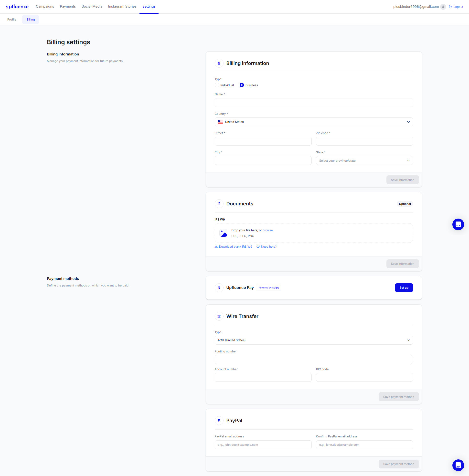Click Set up for Upfluence Pay
Screen dimensions: 469x476
click(404, 288)
